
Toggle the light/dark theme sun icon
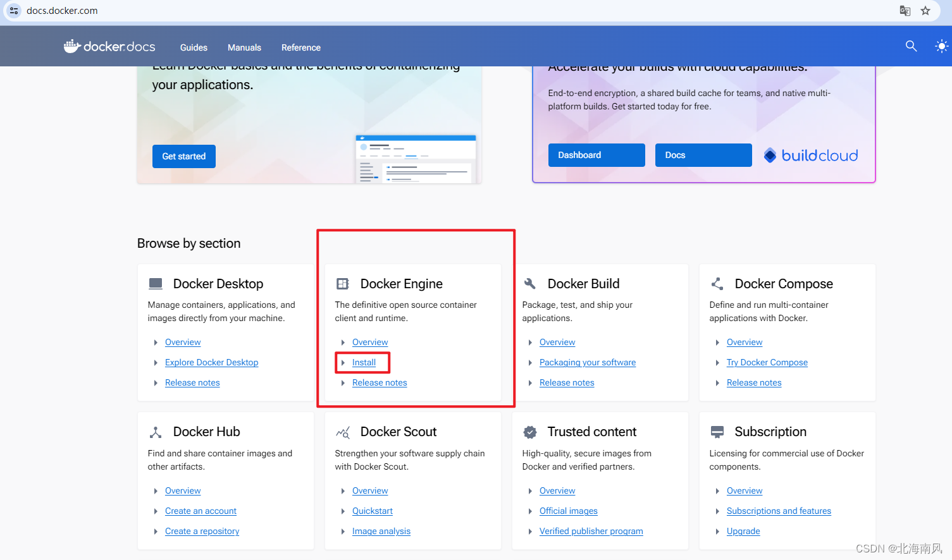click(x=941, y=46)
